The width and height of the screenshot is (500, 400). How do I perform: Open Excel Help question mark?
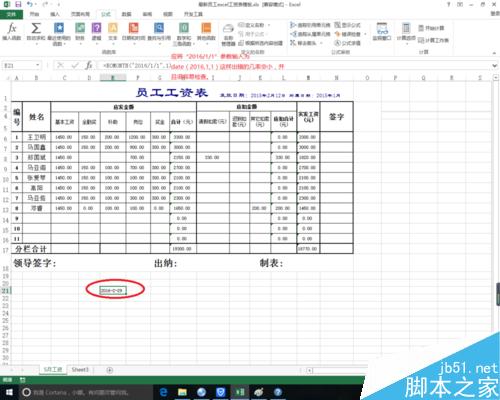(449, 4)
